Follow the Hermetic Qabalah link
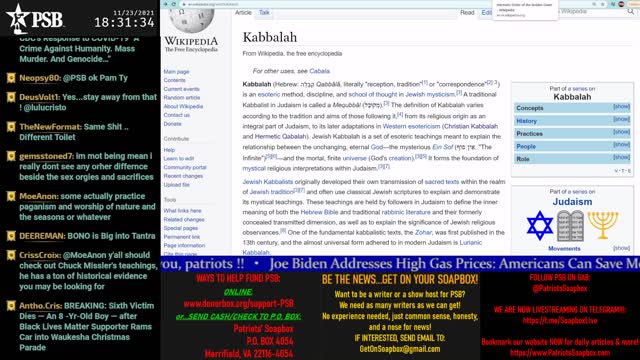 (x=280, y=136)
